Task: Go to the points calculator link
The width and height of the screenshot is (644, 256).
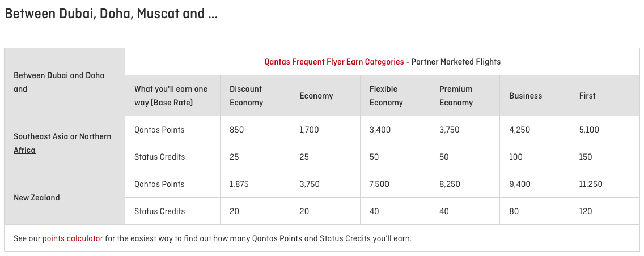Action: (x=73, y=238)
